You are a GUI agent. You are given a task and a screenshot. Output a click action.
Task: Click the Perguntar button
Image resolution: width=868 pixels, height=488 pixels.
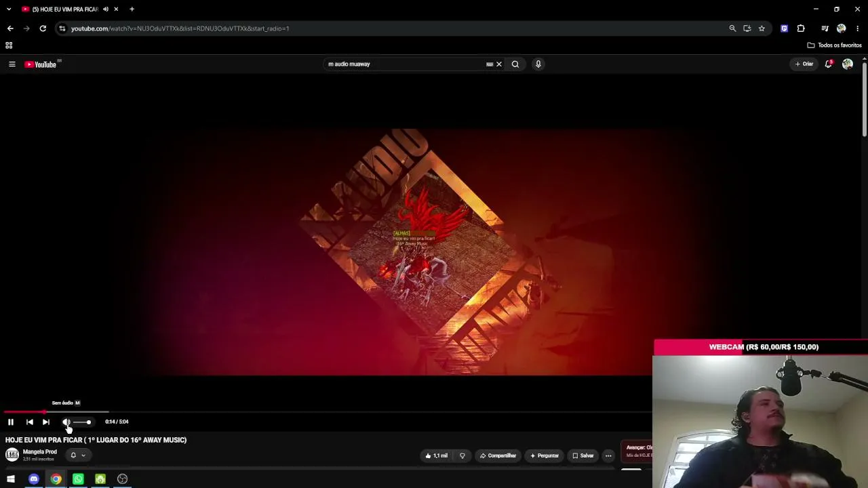[x=545, y=455]
